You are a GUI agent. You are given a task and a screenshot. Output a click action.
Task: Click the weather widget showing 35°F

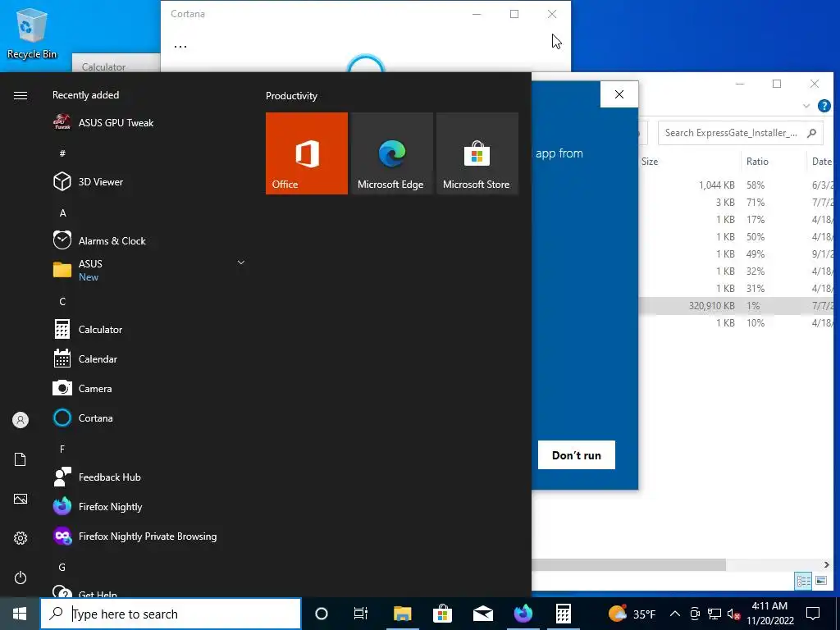632,614
